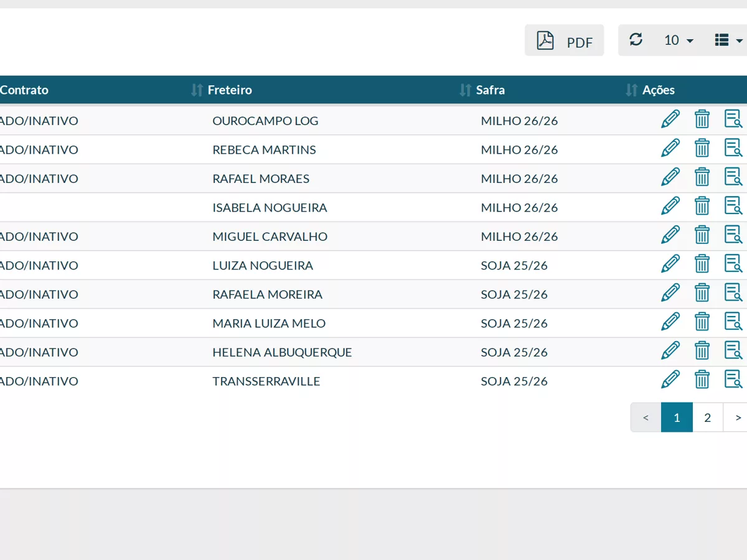Edit the LUIZA NOGUEIRA row
This screenshot has height=560, width=747.
coord(670,264)
